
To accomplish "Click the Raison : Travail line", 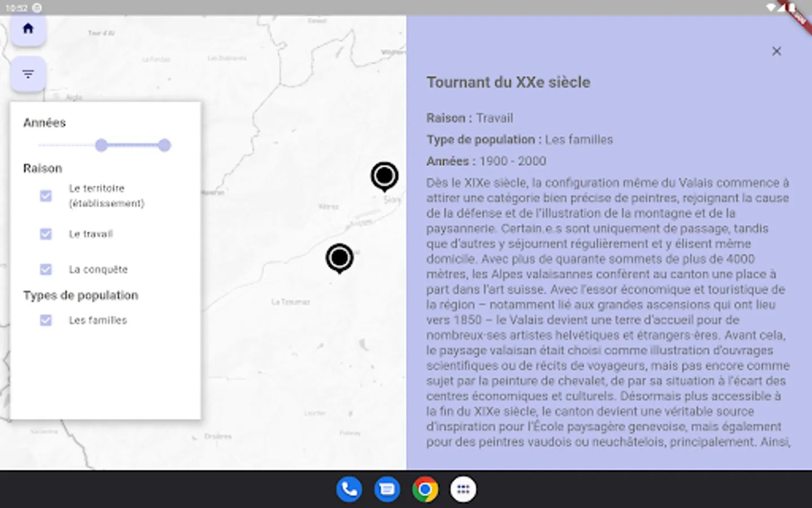I will [470, 118].
